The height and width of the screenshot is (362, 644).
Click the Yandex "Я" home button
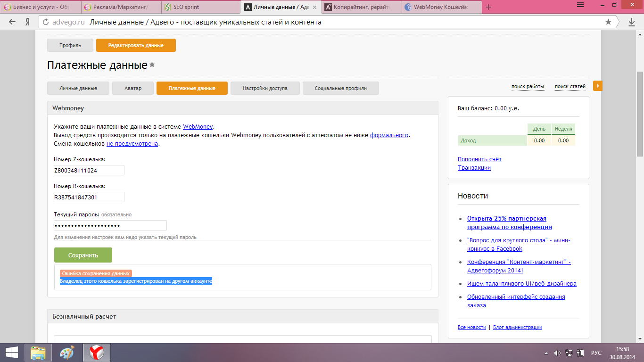(x=28, y=22)
